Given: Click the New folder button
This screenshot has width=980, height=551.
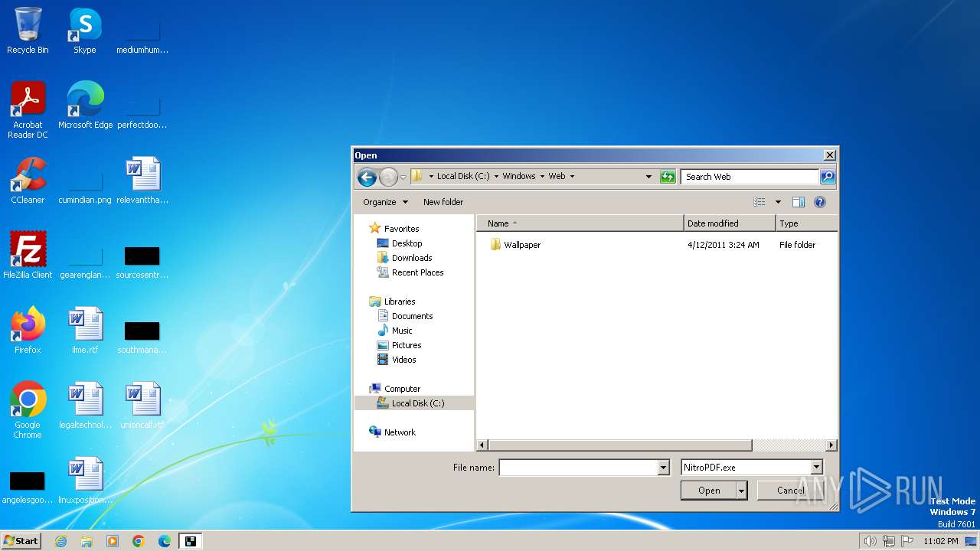Looking at the screenshot, I should 443,202.
